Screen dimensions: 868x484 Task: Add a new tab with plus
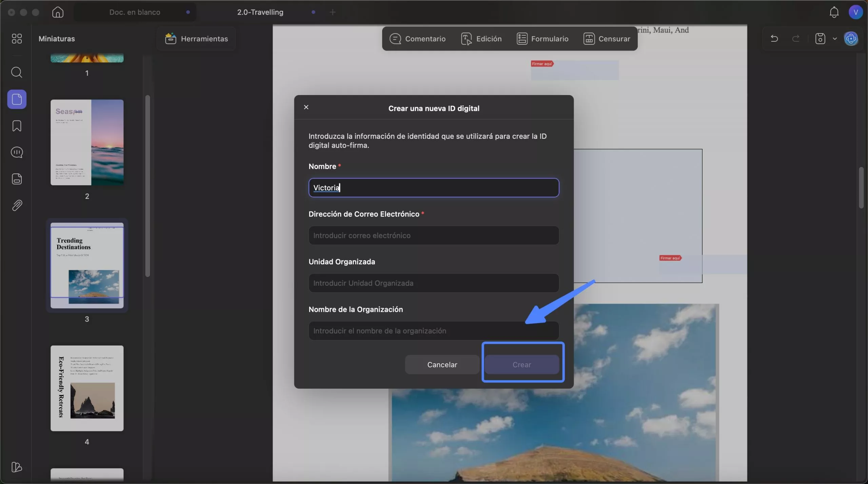coord(332,12)
